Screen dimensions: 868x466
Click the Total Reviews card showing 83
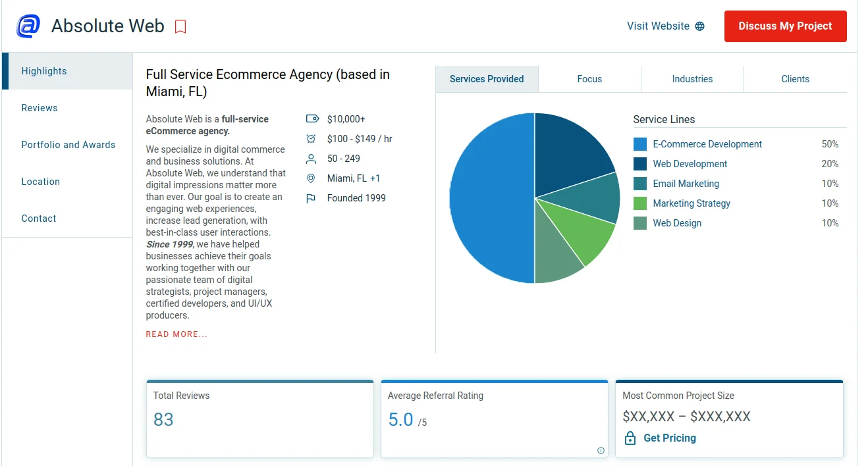click(x=259, y=419)
